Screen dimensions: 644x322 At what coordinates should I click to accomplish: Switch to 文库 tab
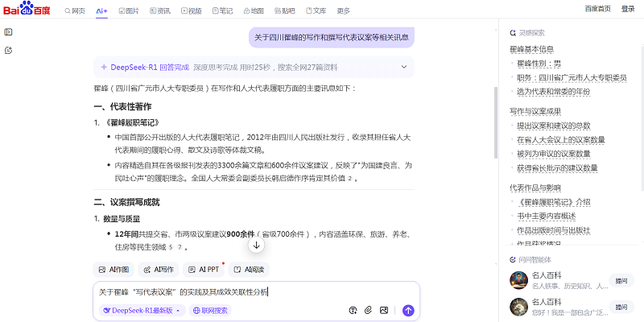(x=316, y=11)
